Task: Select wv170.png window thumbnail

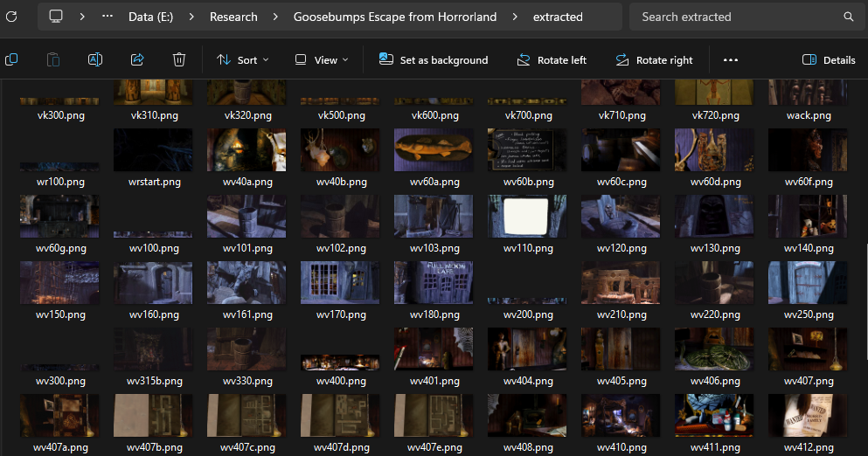Action: (340, 283)
